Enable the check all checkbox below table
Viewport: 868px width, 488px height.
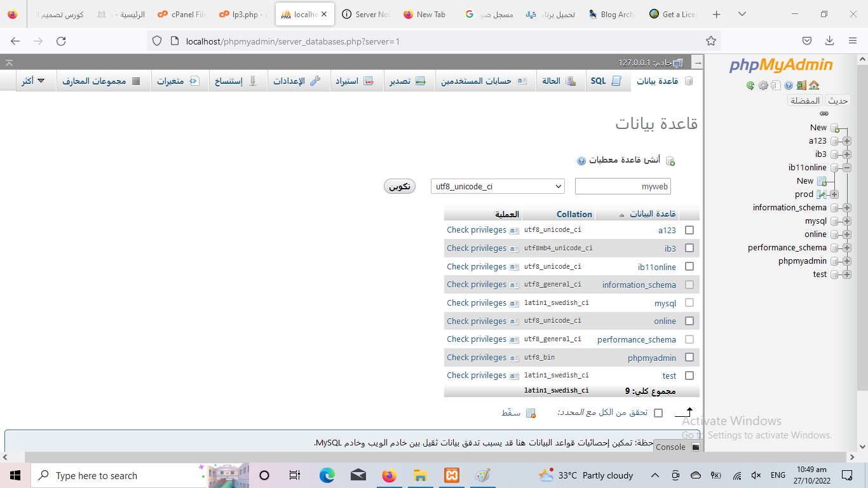click(658, 413)
